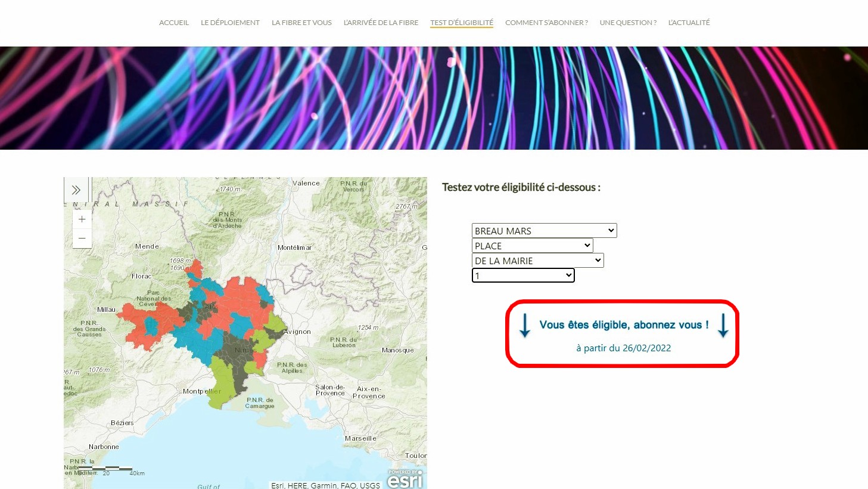Click Valence label on the map
Viewport: 868px width, 489px height.
pyautogui.click(x=306, y=183)
